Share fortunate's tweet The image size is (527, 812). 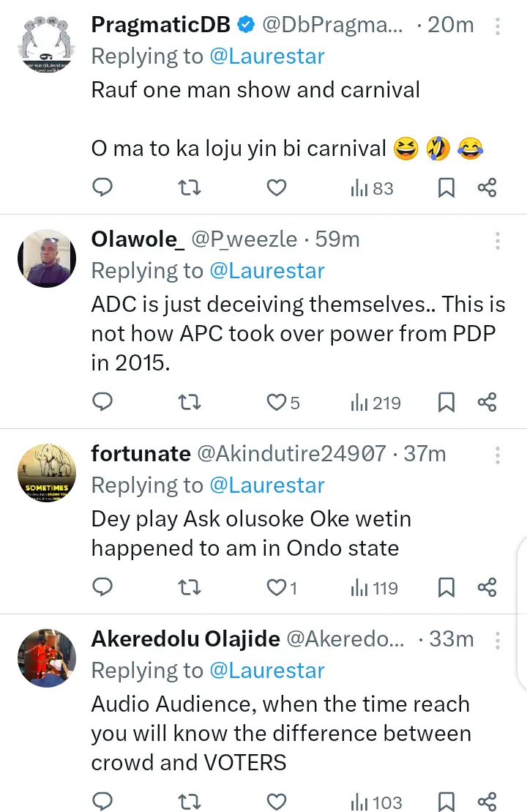(x=487, y=587)
